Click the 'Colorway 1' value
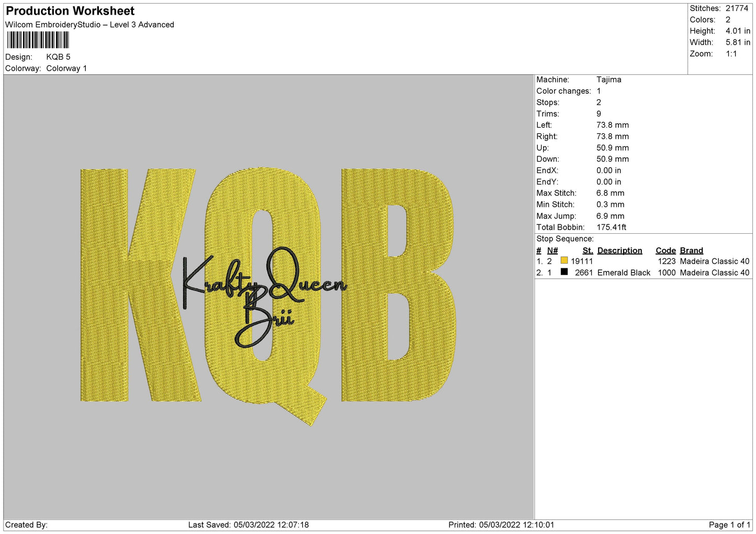756x534 pixels. click(x=66, y=69)
